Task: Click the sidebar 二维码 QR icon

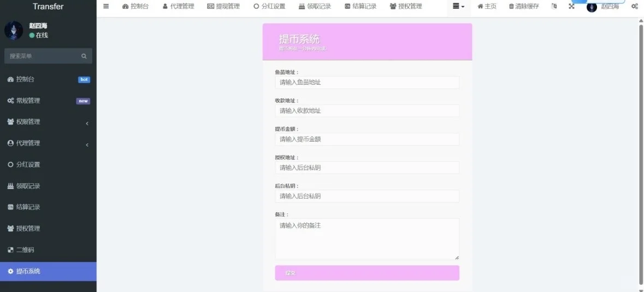Action: (x=11, y=250)
